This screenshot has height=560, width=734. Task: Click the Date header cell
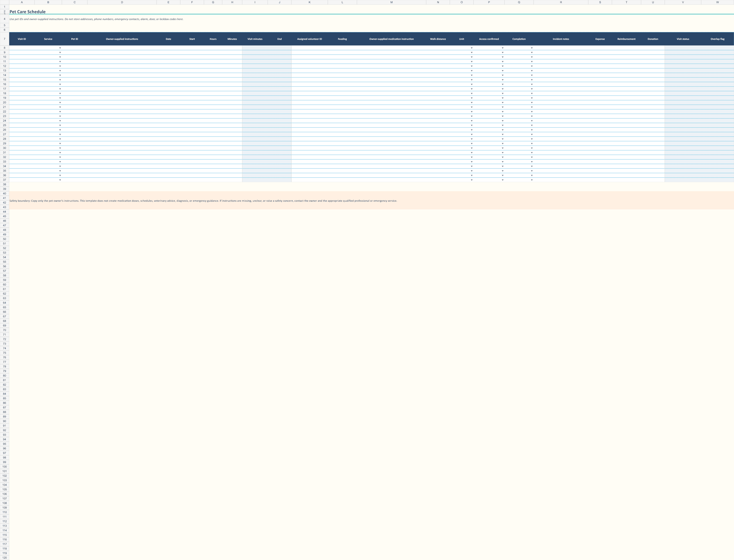(168, 39)
